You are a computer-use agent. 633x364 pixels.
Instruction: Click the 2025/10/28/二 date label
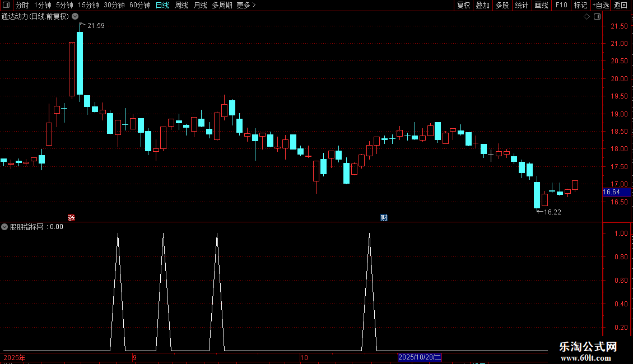coord(420,357)
